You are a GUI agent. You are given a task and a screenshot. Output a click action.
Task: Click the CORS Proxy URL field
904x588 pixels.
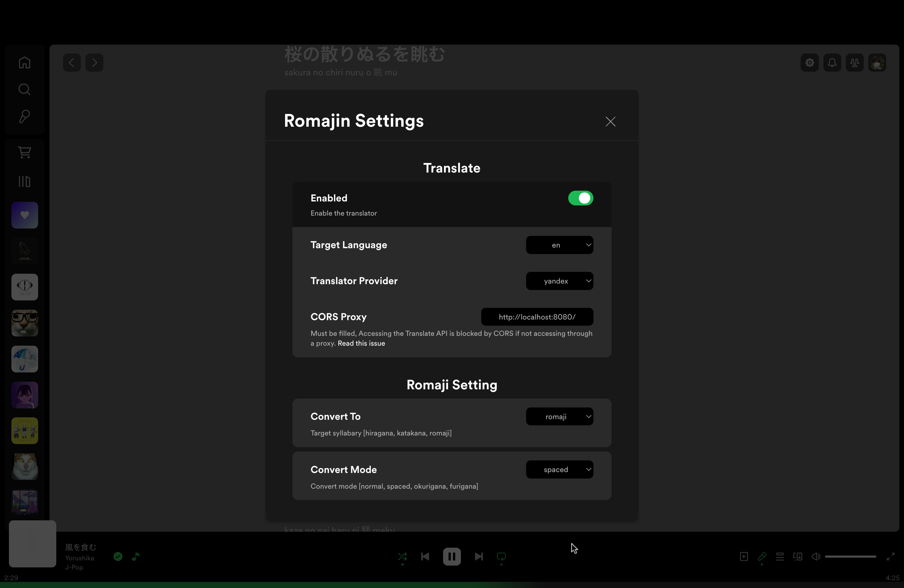[537, 317]
